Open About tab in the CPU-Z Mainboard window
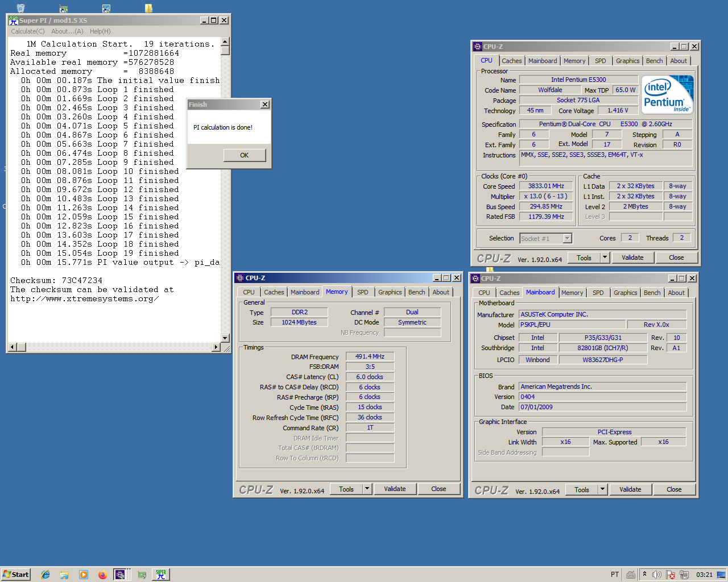728x582 pixels. click(676, 293)
